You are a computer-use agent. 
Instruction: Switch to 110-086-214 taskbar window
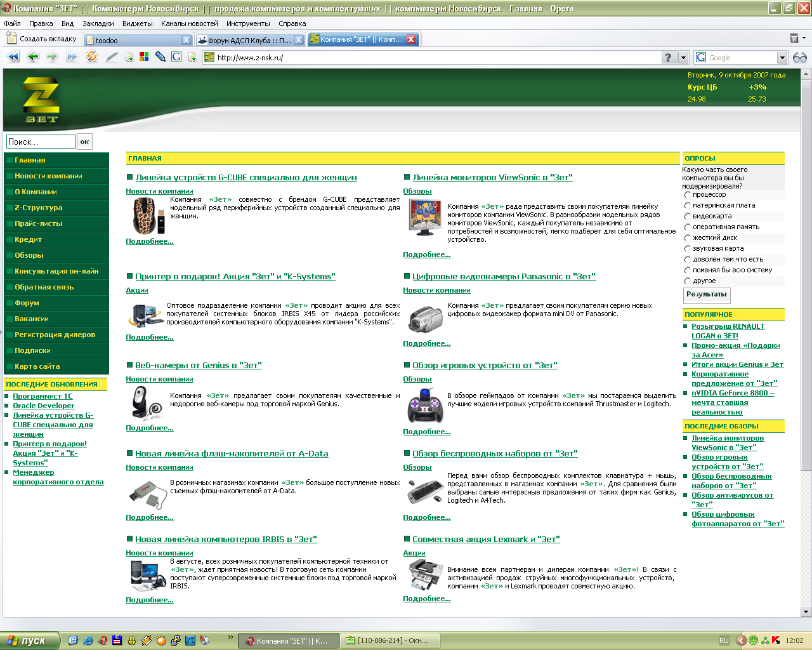coord(390,640)
